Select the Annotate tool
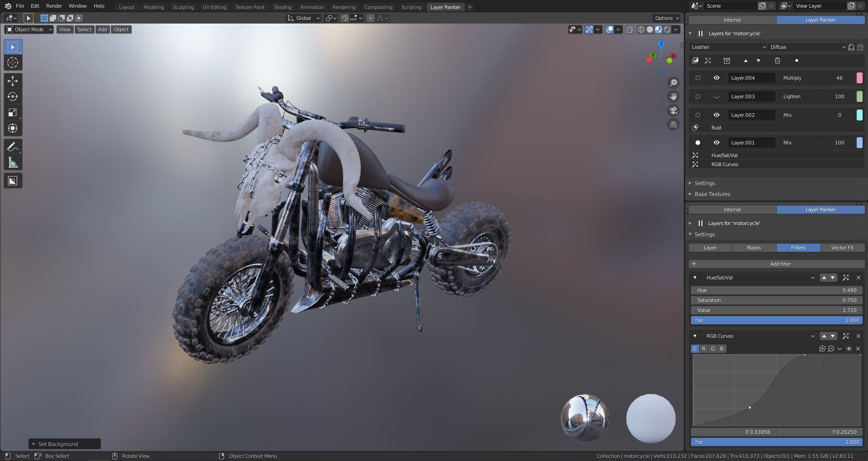 pyautogui.click(x=13, y=146)
